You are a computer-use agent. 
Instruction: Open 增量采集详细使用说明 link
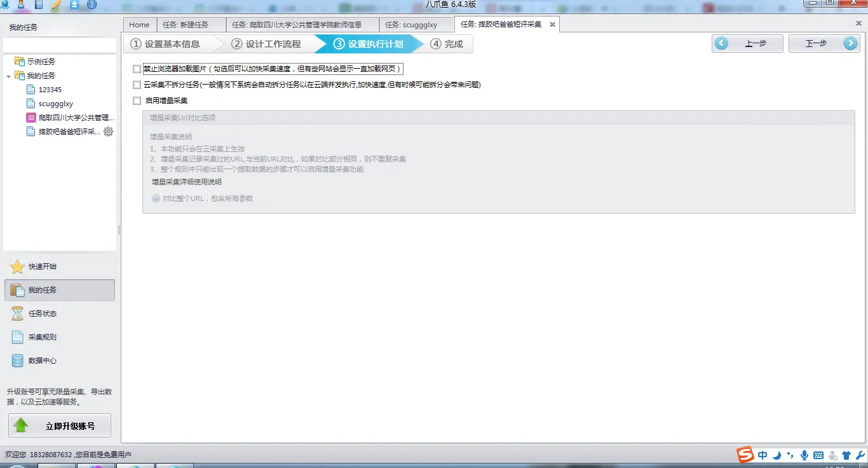(187, 182)
